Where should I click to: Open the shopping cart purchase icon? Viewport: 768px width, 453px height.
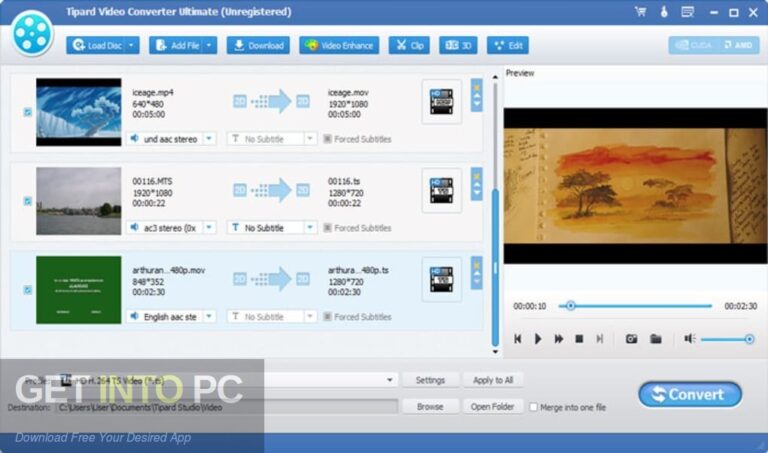click(x=640, y=12)
